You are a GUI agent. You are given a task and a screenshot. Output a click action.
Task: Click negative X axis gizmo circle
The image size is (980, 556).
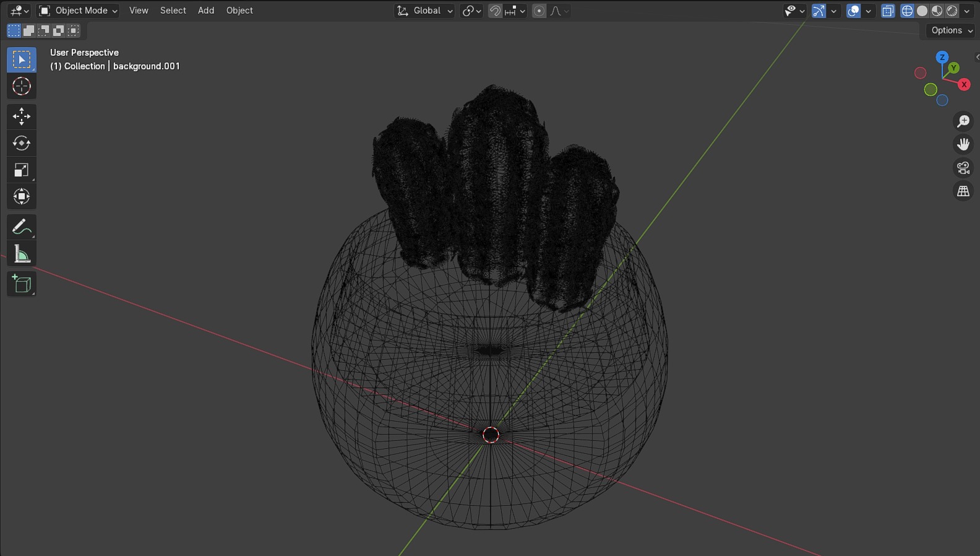coord(921,73)
